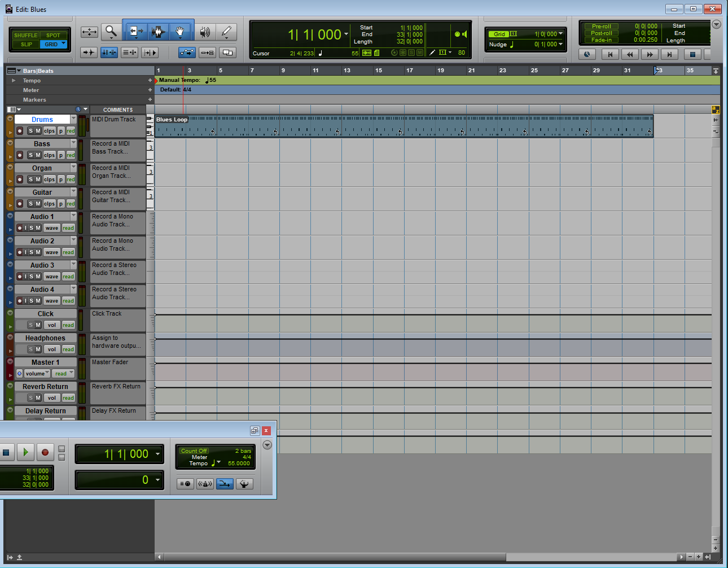Select the Grabber hand tool
Screen dimensions: 728x568
pyautogui.click(x=181, y=32)
